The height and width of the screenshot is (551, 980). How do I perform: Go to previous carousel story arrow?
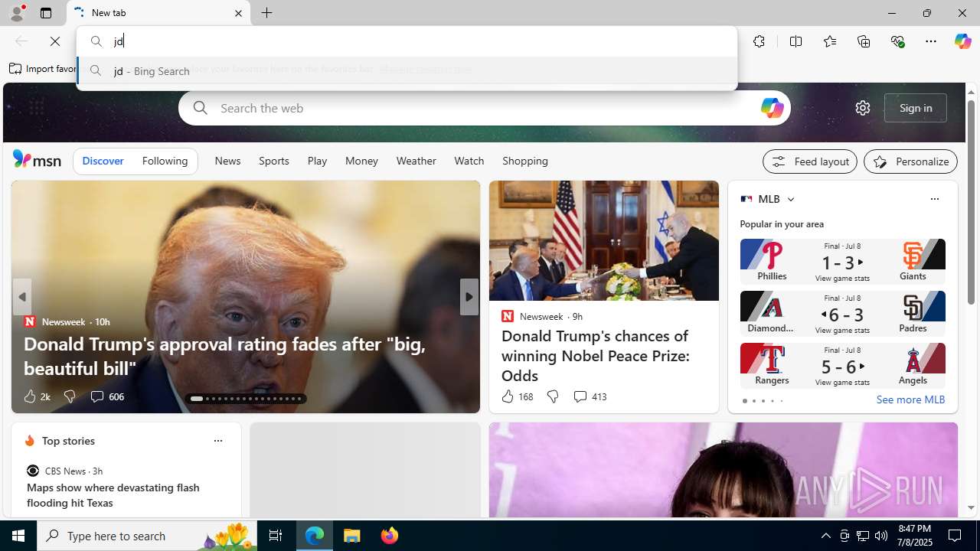[x=21, y=297]
